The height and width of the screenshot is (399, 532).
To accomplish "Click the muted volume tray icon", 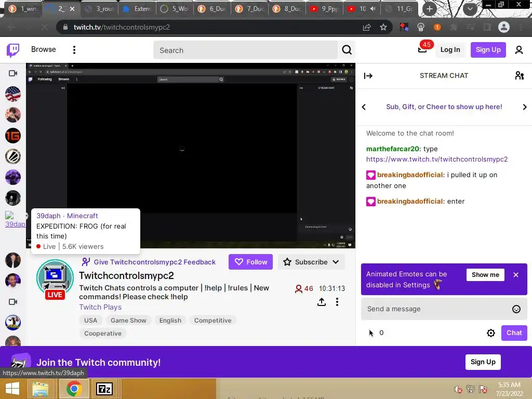I will (458, 389).
